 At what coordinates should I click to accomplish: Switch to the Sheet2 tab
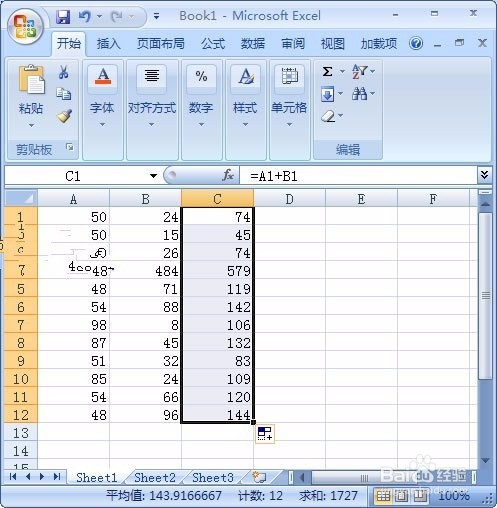point(155,477)
